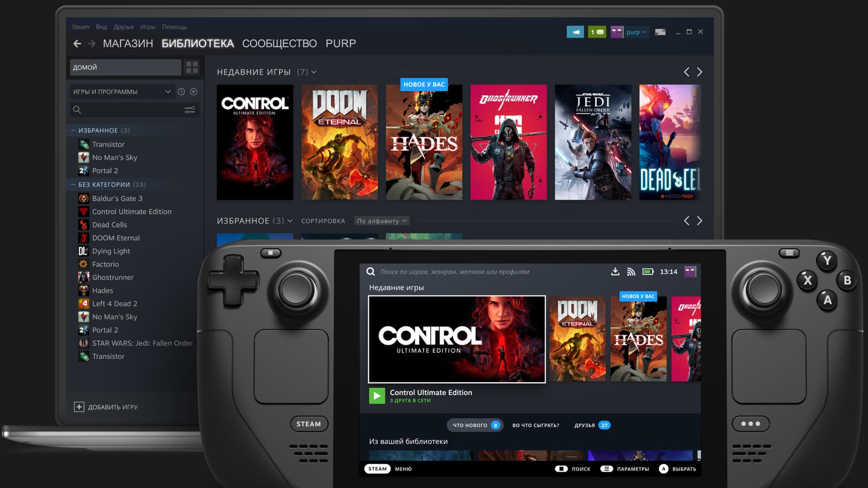Viewport: 868px width, 488px height.
Task: Select ЧТО НОВОГО tab on Steam Deck
Action: (475, 425)
